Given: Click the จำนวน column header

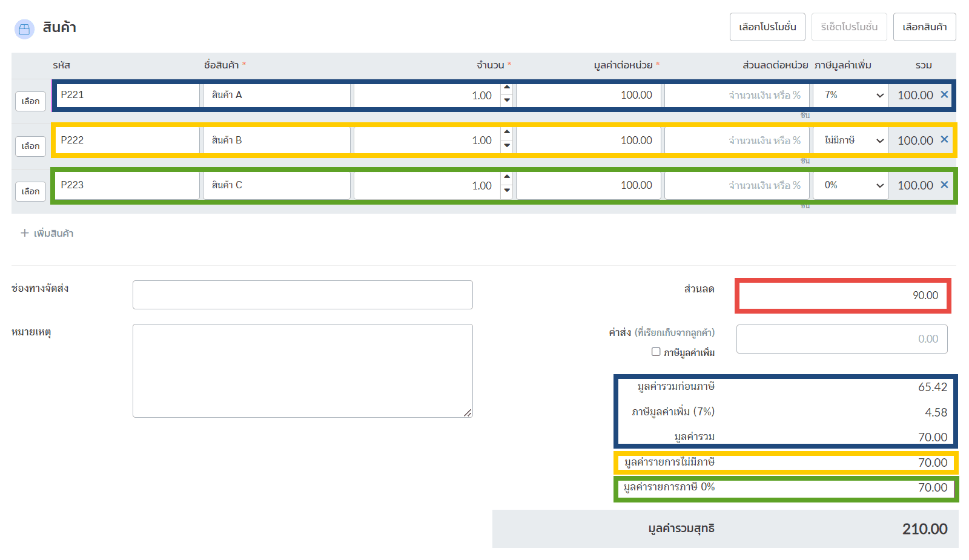Looking at the screenshot, I should (x=491, y=65).
